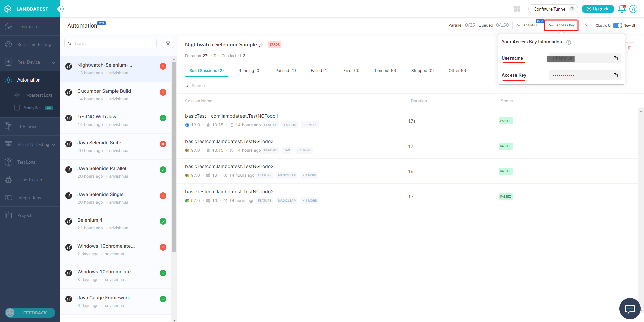This screenshot has height=322, width=644.
Task: Click the Configure Tunnel button
Action: click(x=552, y=9)
